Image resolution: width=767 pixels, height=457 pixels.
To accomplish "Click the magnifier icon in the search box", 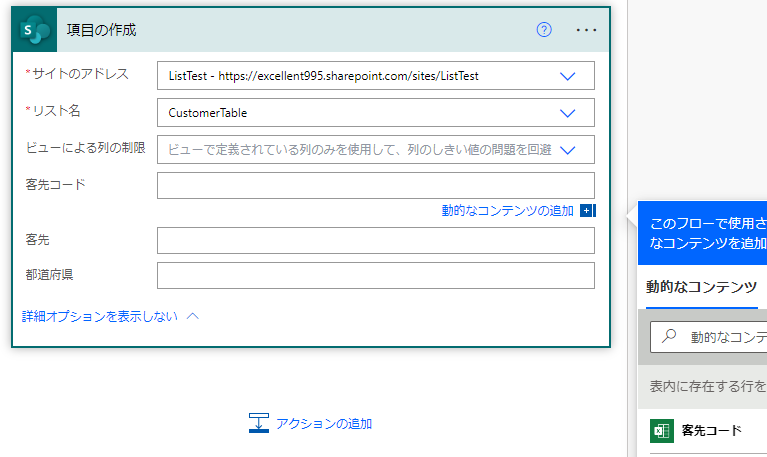I will [x=669, y=337].
